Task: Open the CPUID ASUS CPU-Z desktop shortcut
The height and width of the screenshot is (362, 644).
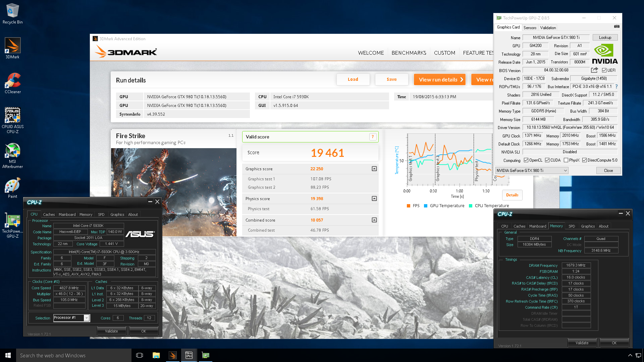Action: coord(13,120)
